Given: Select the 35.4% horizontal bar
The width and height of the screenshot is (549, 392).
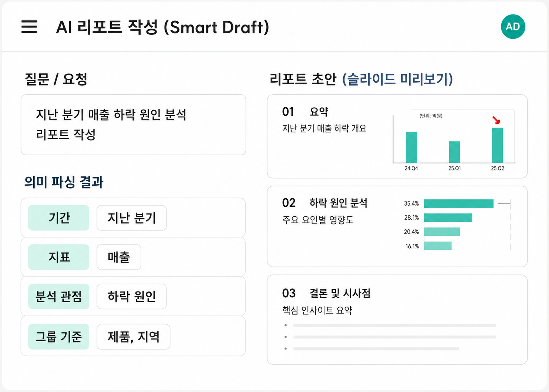Looking at the screenshot, I should [x=459, y=203].
